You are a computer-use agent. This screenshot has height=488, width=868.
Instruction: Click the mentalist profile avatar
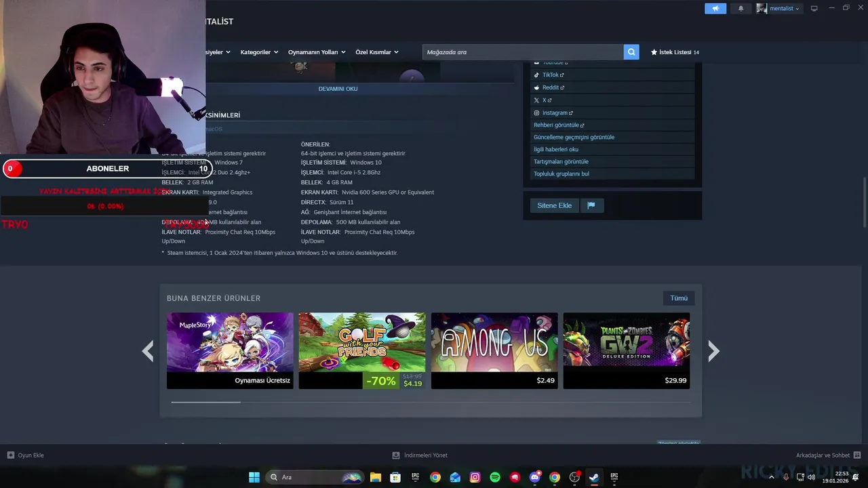(x=762, y=8)
